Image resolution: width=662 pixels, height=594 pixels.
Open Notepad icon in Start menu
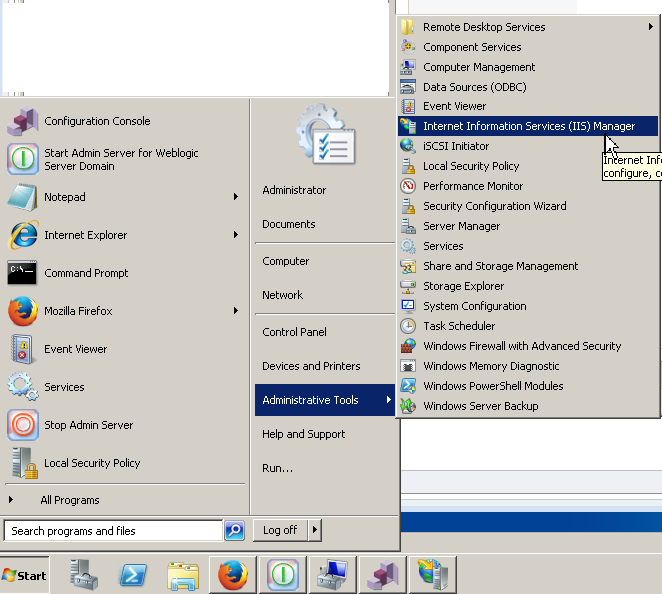23,197
